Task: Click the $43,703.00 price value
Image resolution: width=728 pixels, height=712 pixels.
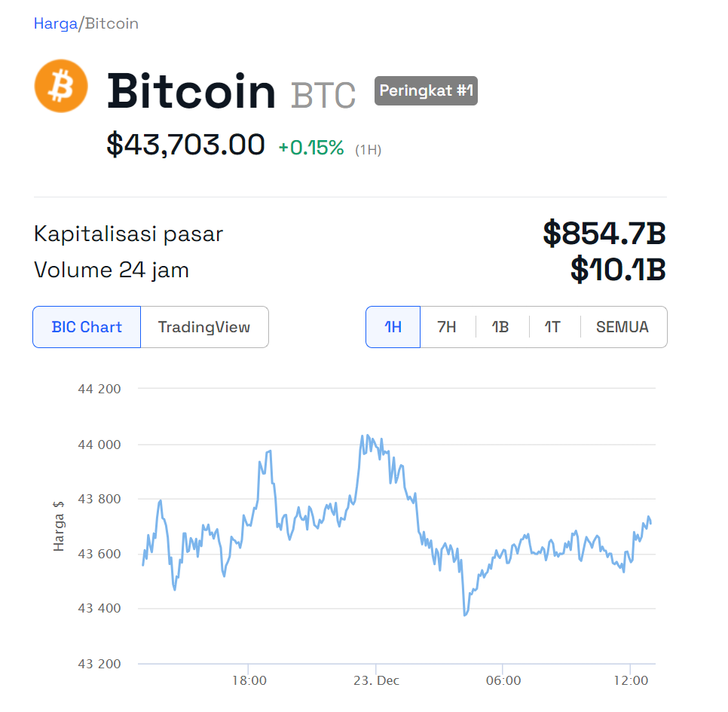Action: (185, 145)
